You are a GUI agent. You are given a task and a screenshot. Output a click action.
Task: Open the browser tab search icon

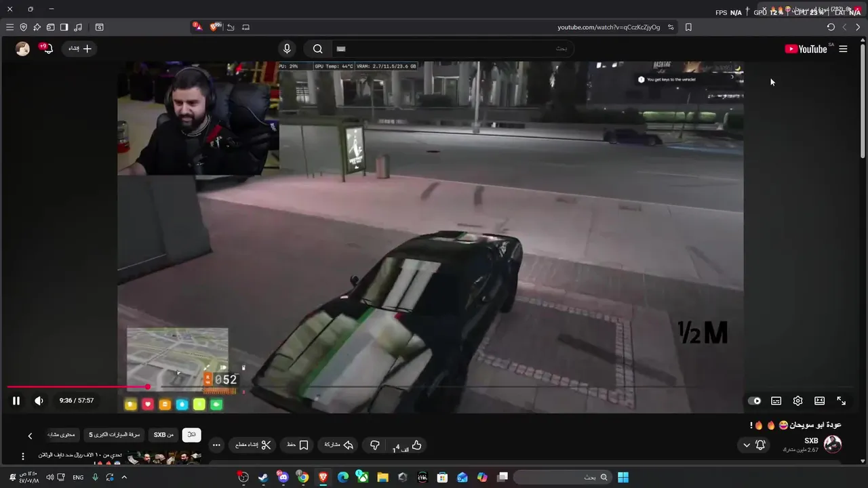(99, 27)
